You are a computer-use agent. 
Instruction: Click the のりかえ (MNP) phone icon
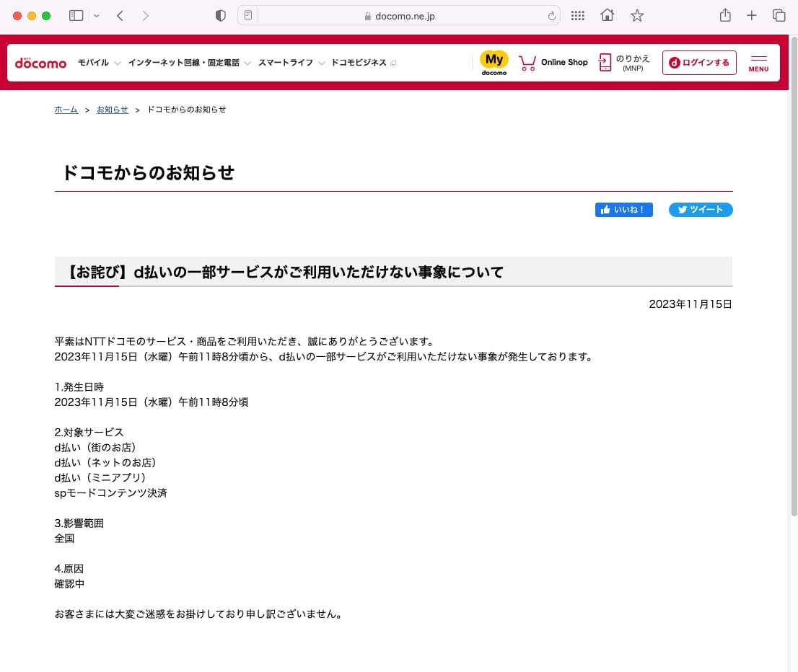[605, 63]
